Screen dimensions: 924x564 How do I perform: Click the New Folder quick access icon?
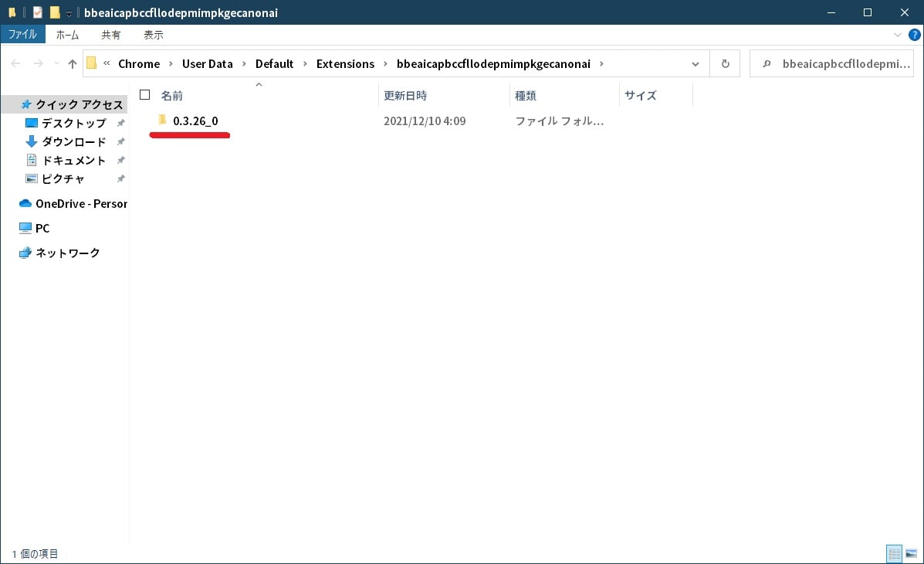[55, 12]
